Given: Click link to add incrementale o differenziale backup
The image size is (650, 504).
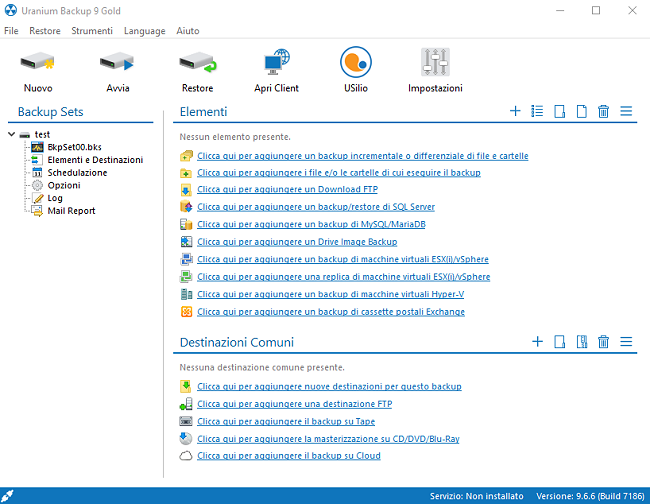Looking at the screenshot, I should click(363, 156).
